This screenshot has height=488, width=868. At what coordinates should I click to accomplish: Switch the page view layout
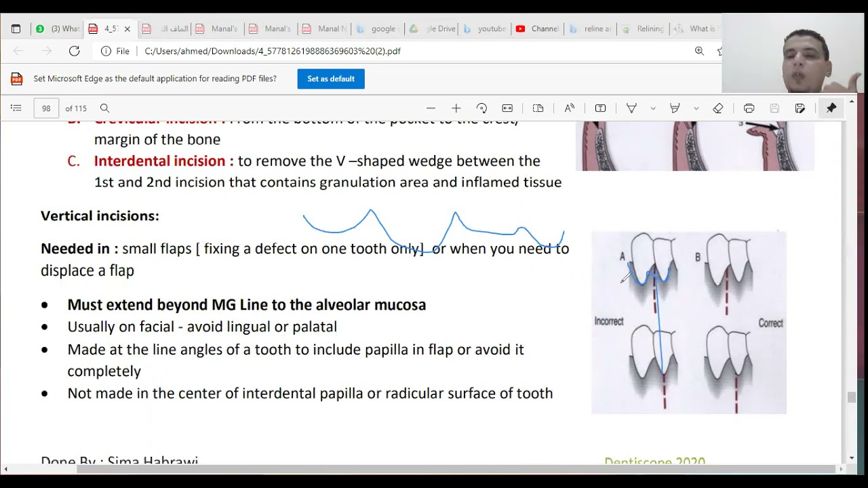pos(538,108)
